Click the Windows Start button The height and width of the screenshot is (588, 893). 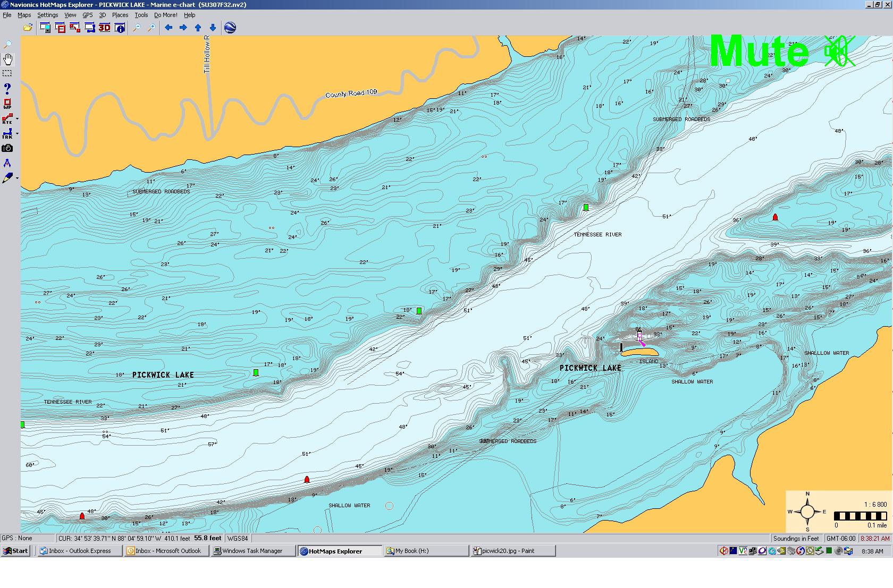click(x=15, y=551)
